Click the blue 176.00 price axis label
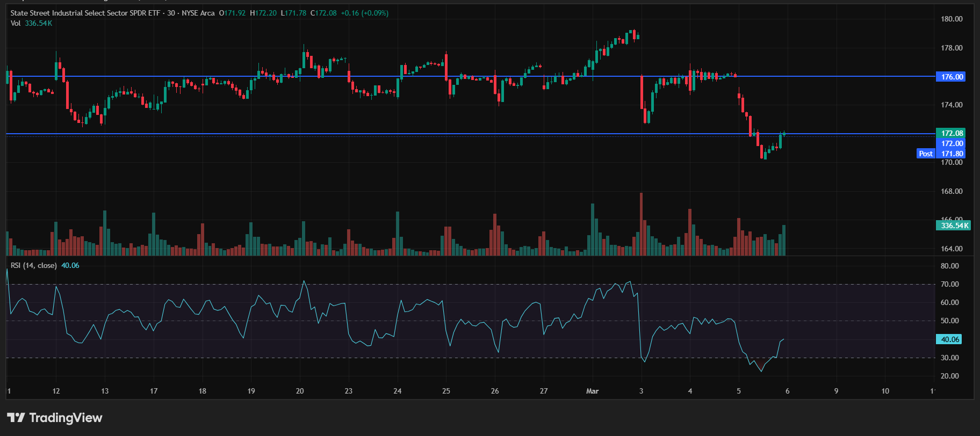 [952, 77]
